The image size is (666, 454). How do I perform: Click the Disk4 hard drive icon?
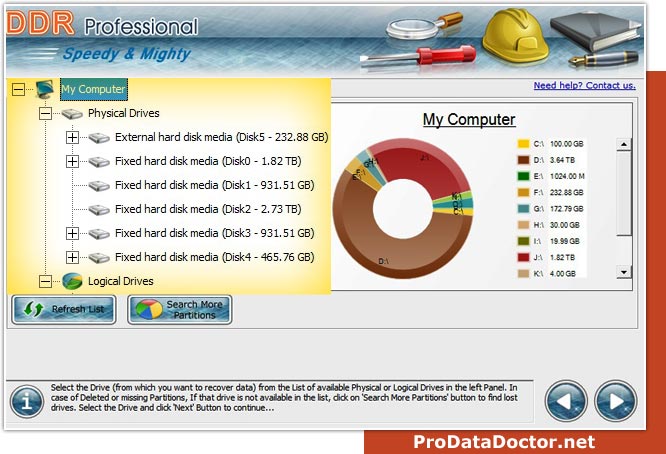pyautogui.click(x=99, y=257)
